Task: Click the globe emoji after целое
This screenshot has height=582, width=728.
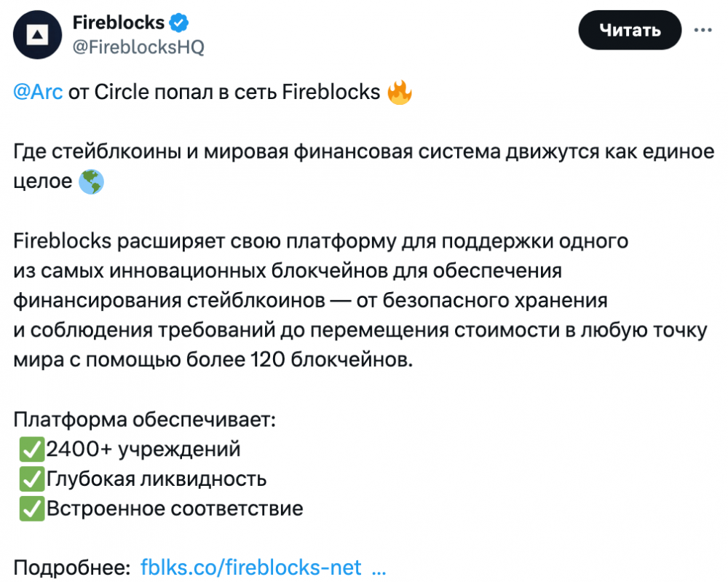Action: (91, 182)
